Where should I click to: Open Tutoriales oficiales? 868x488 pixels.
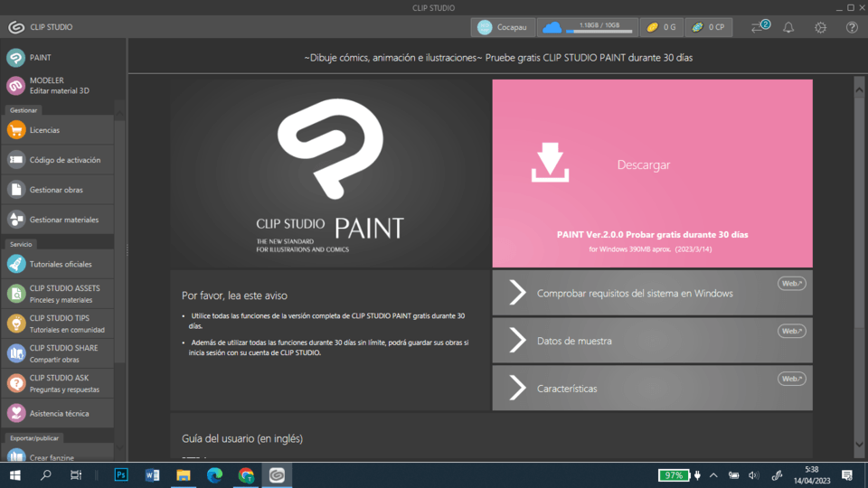[58, 264]
